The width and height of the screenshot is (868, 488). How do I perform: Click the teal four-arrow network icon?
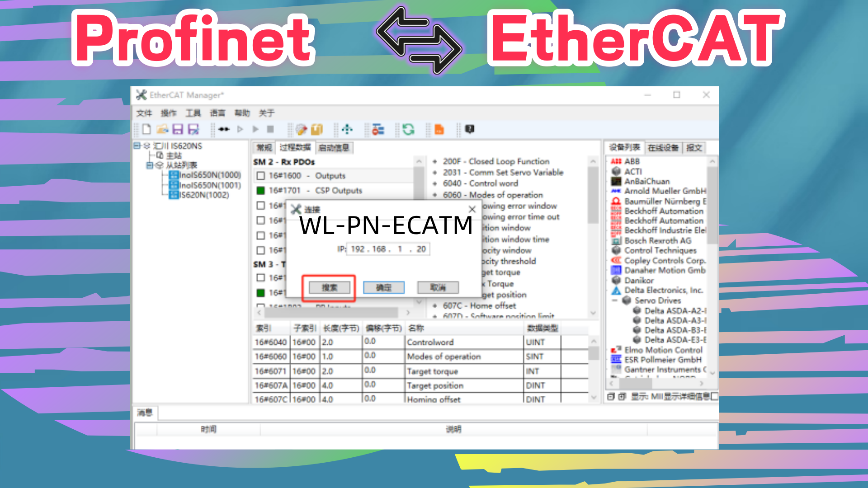pyautogui.click(x=347, y=130)
